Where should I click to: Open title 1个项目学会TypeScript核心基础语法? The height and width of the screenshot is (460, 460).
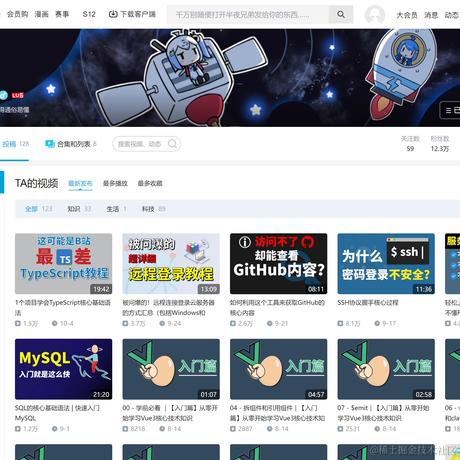click(x=63, y=307)
